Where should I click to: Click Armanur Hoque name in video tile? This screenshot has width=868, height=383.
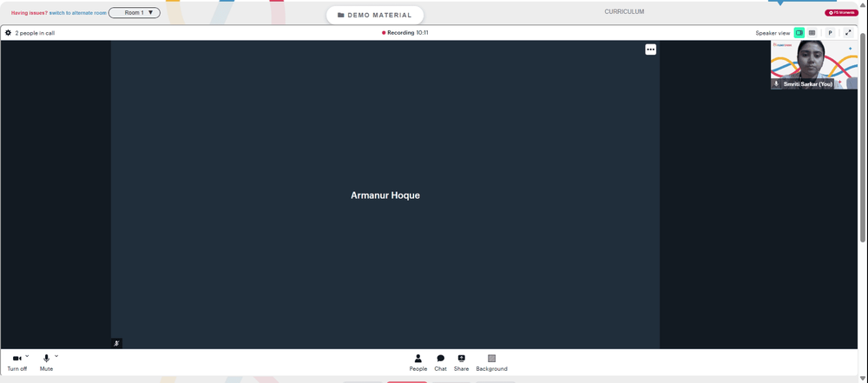(x=385, y=195)
